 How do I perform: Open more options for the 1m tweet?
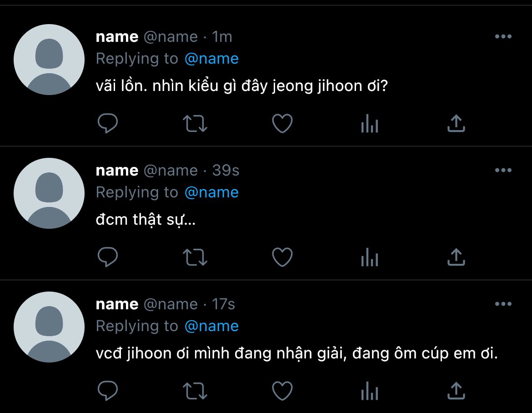coord(503,37)
